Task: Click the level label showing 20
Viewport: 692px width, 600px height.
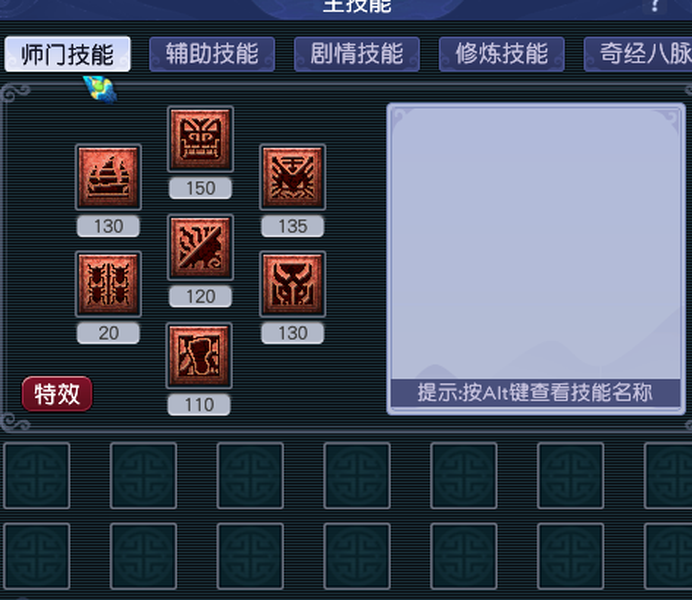Action: point(108,333)
